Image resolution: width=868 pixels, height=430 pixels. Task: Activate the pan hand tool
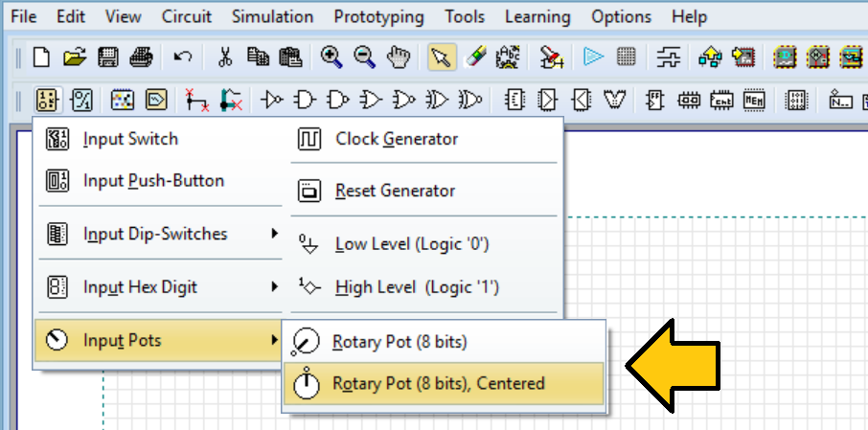coord(398,57)
